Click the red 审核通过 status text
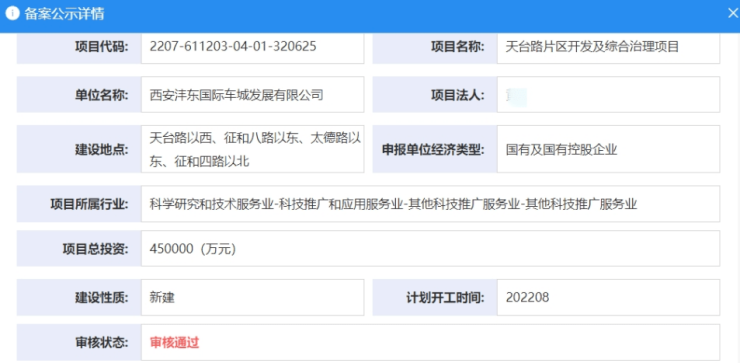This screenshot has width=740, height=363. pos(175,343)
